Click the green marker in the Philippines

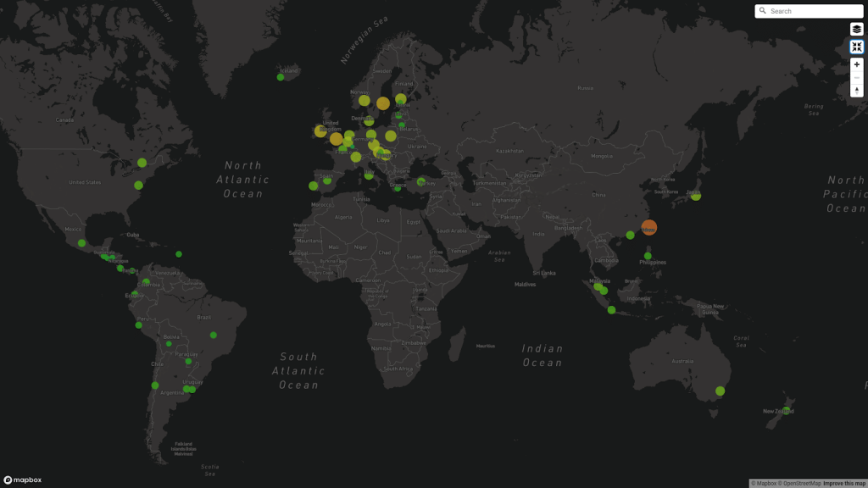click(648, 256)
